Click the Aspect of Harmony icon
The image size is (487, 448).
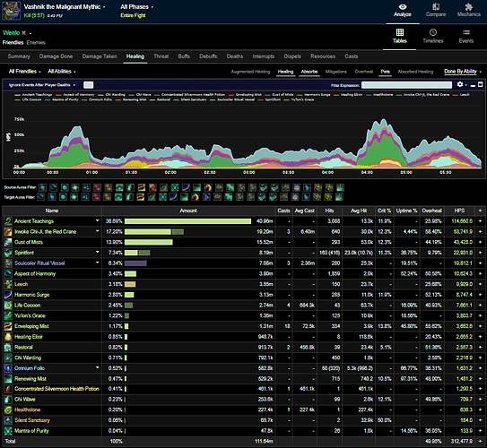(x=8, y=274)
